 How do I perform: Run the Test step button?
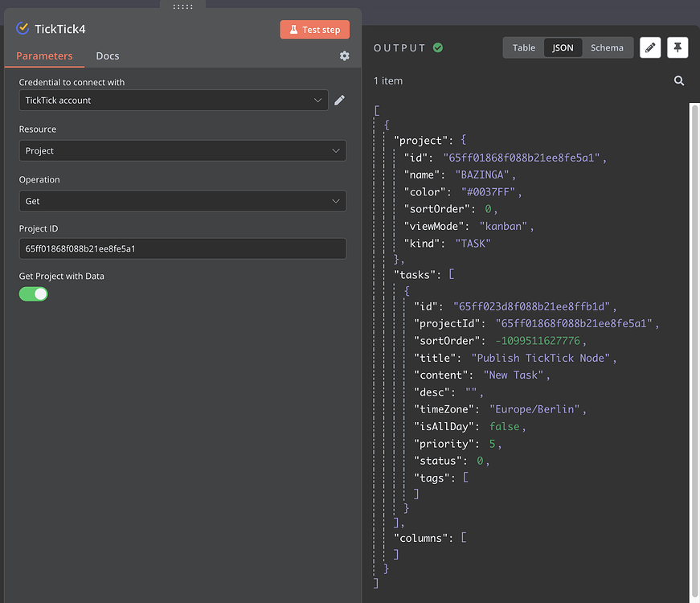pos(315,30)
